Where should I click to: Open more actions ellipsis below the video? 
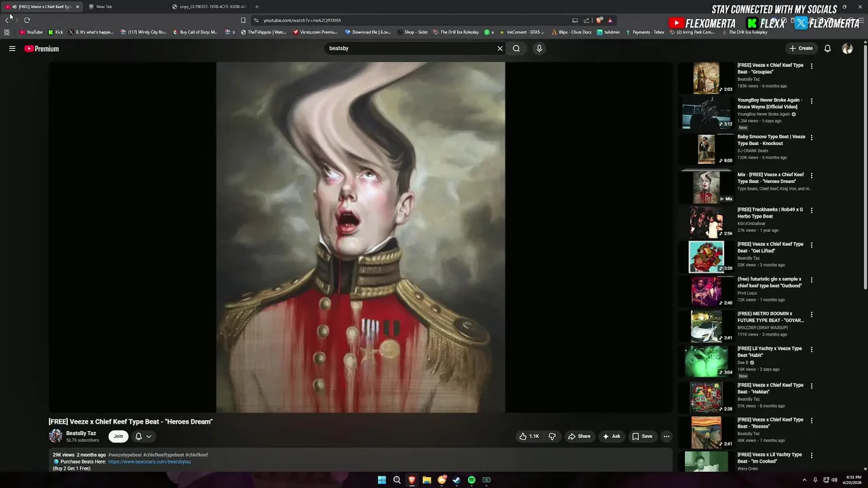coord(667,436)
